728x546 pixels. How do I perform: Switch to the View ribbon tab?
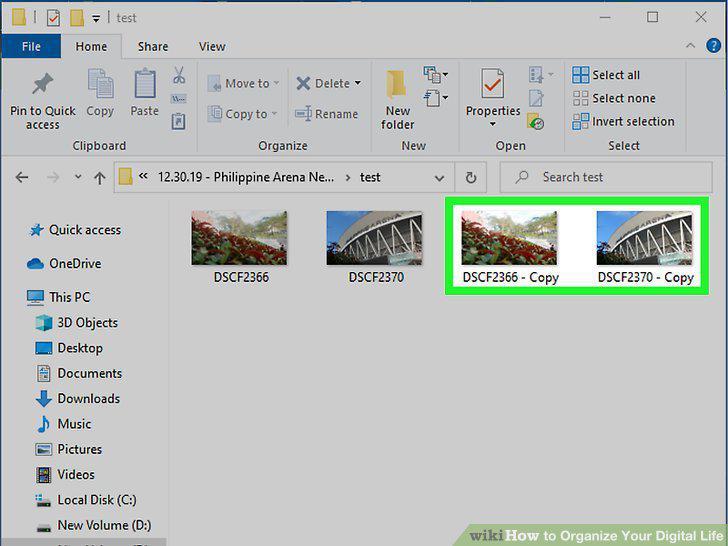click(x=212, y=46)
